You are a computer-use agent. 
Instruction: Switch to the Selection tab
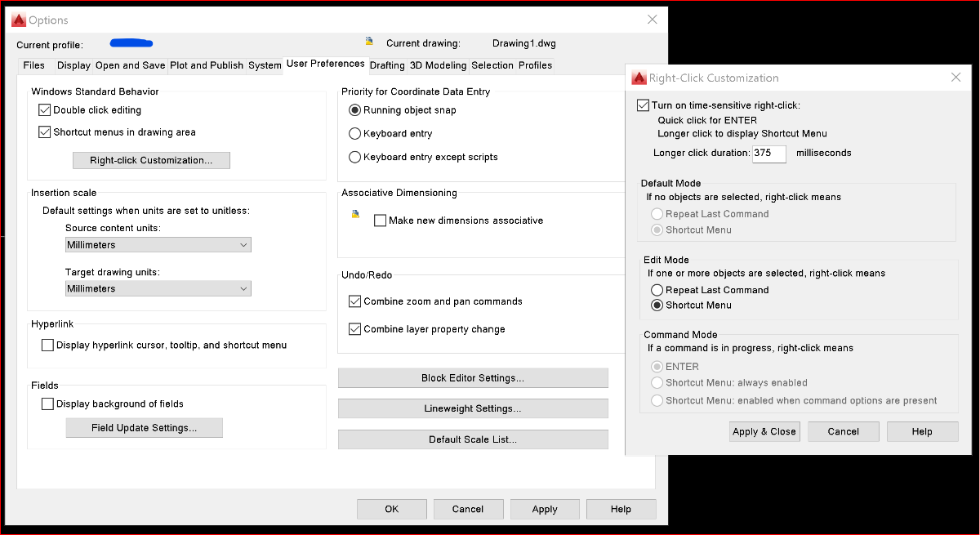(492, 65)
